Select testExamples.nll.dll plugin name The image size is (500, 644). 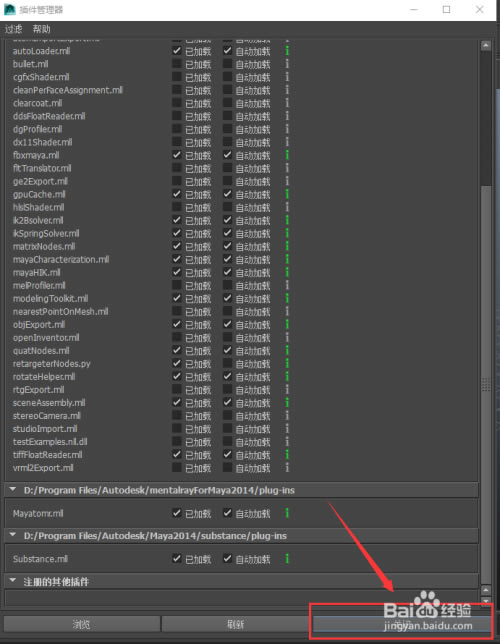tap(50, 442)
